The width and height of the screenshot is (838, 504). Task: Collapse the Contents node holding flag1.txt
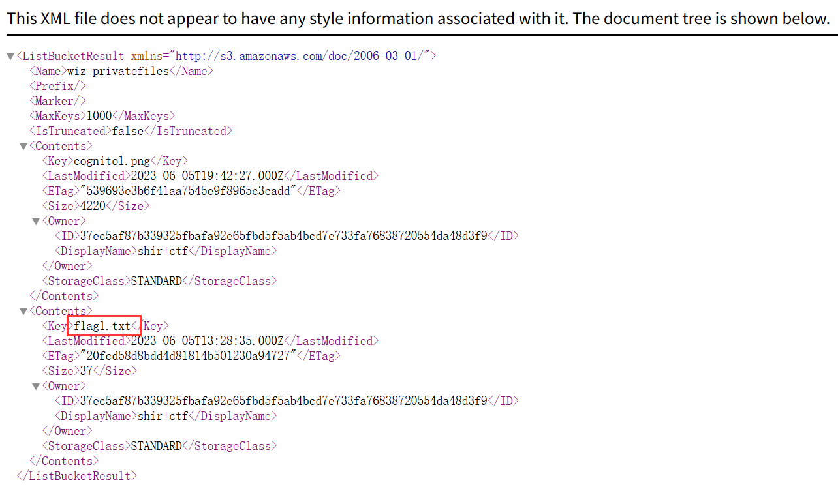point(23,312)
